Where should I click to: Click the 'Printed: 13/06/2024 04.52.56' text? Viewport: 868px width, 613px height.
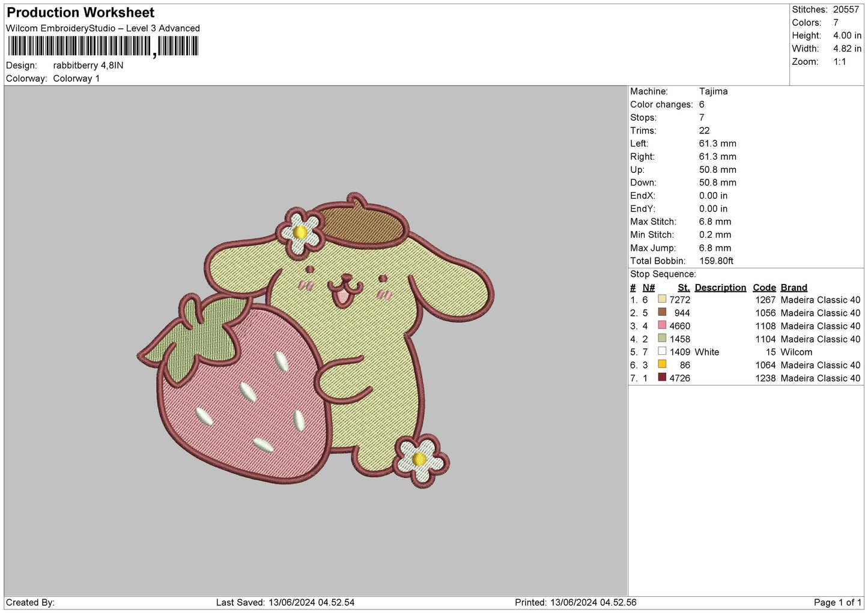575,602
